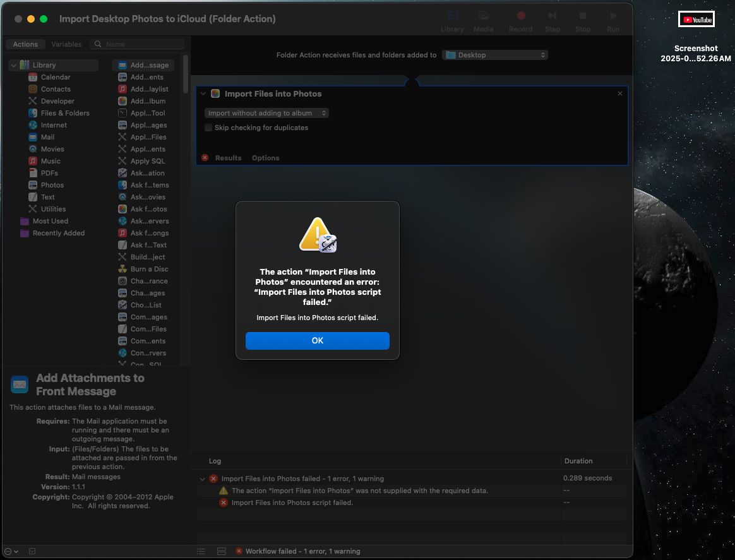Click the Step toolbar button
The width and height of the screenshot is (735, 560).
[552, 21]
